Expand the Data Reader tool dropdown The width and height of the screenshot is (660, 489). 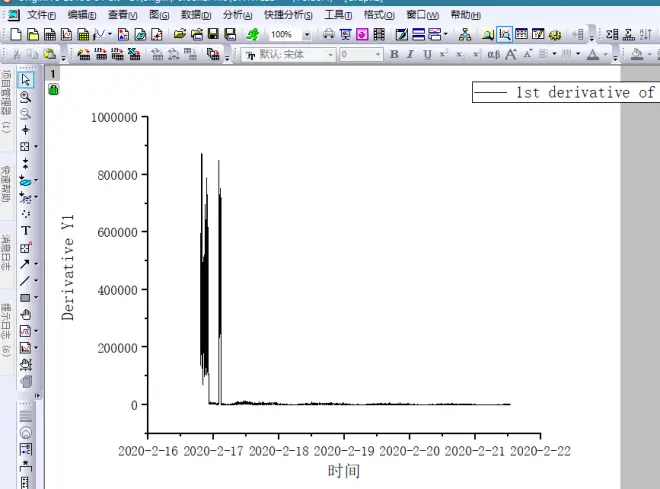[36, 146]
